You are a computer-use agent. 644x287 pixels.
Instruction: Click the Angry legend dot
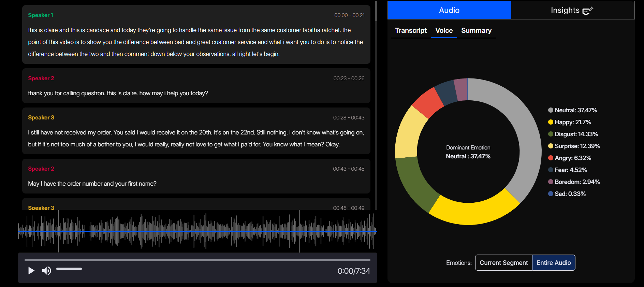click(551, 158)
